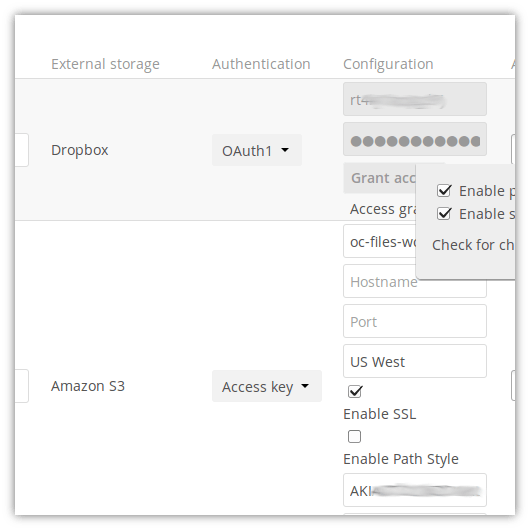This screenshot has height=530, width=530.
Task: Toggle the first Enable checkbox in popup
Action: (444, 191)
